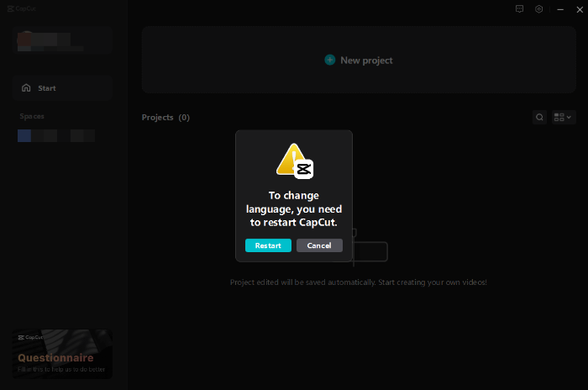
Task: Click the Projects (0) heading
Action: click(x=165, y=118)
